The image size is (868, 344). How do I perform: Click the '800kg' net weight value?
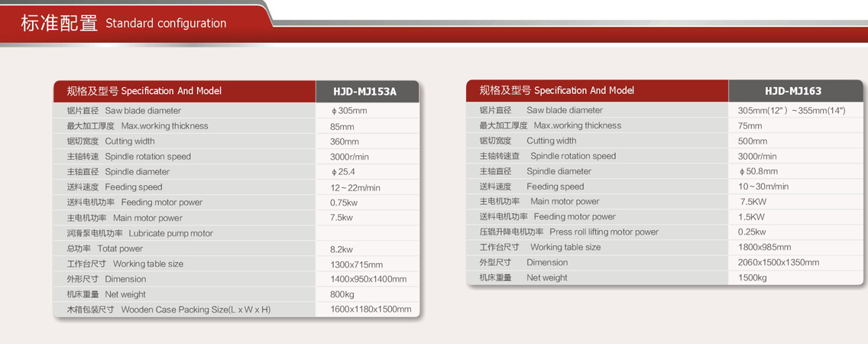[342, 294]
